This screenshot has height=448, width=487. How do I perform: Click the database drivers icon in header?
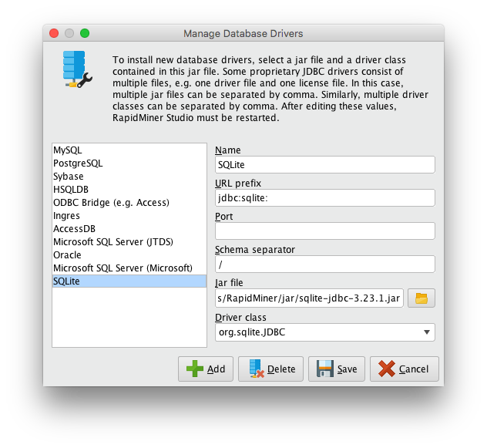tap(77, 69)
